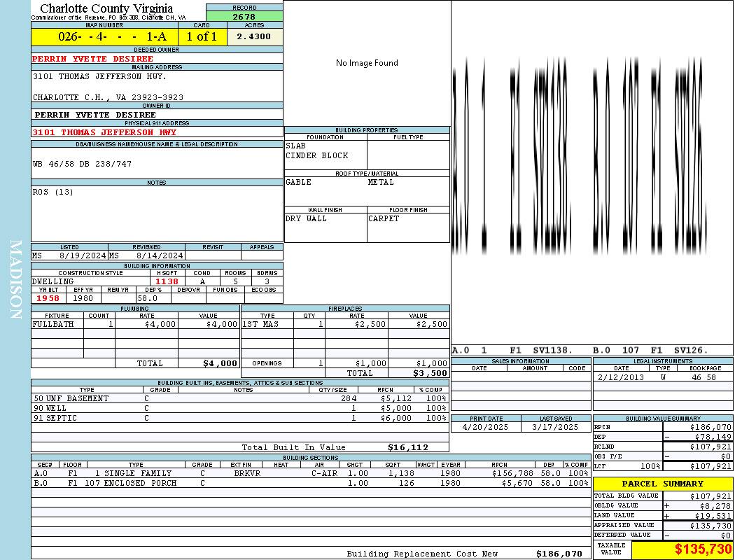Click the roof material METAL

click(381, 182)
